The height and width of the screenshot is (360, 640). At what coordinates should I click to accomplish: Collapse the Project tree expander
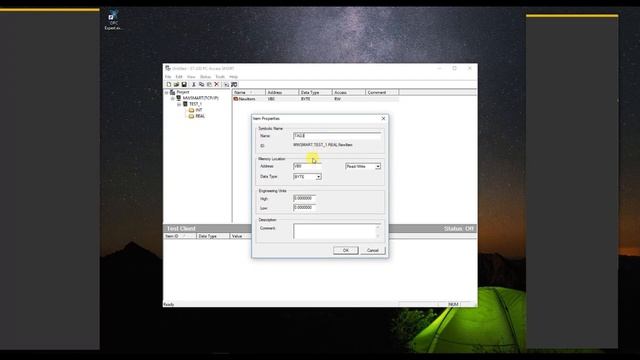[x=167, y=93]
